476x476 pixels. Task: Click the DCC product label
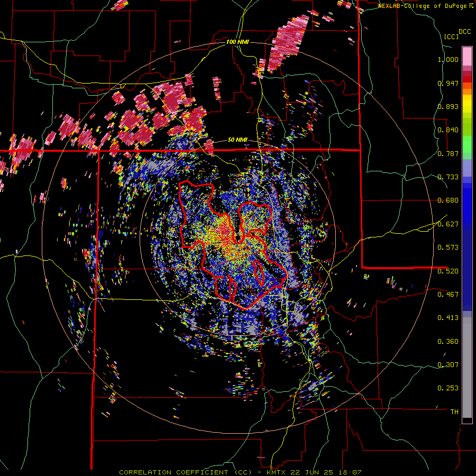[465, 32]
